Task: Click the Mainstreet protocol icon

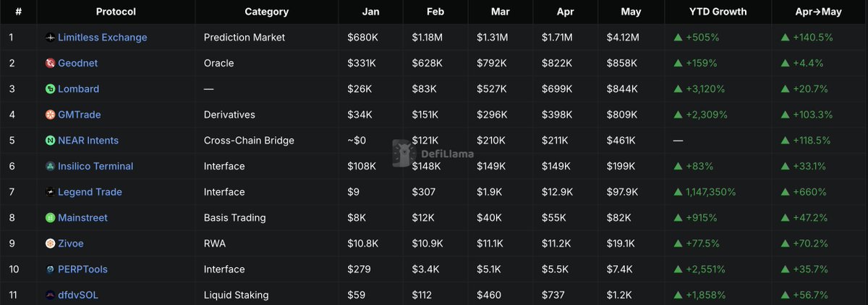Action: click(x=50, y=217)
